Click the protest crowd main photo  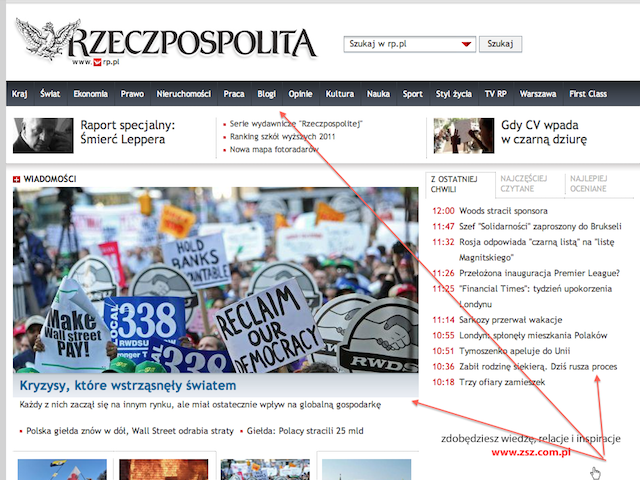(216, 280)
